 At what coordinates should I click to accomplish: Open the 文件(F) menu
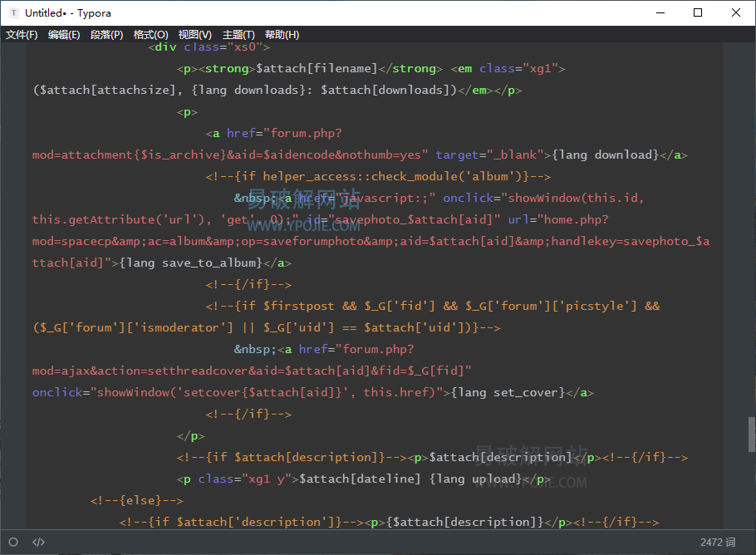(x=22, y=35)
